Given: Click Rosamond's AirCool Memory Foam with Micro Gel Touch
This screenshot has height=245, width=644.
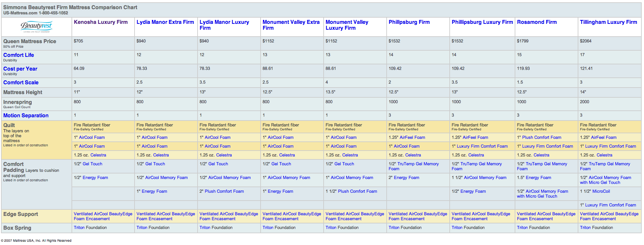Looking at the screenshot, I should [x=542, y=194].
